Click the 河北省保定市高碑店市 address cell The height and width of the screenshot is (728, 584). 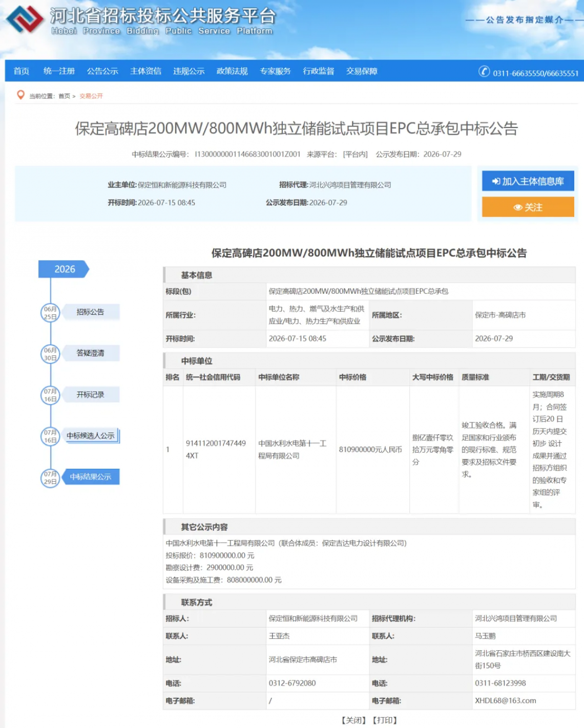point(318,659)
